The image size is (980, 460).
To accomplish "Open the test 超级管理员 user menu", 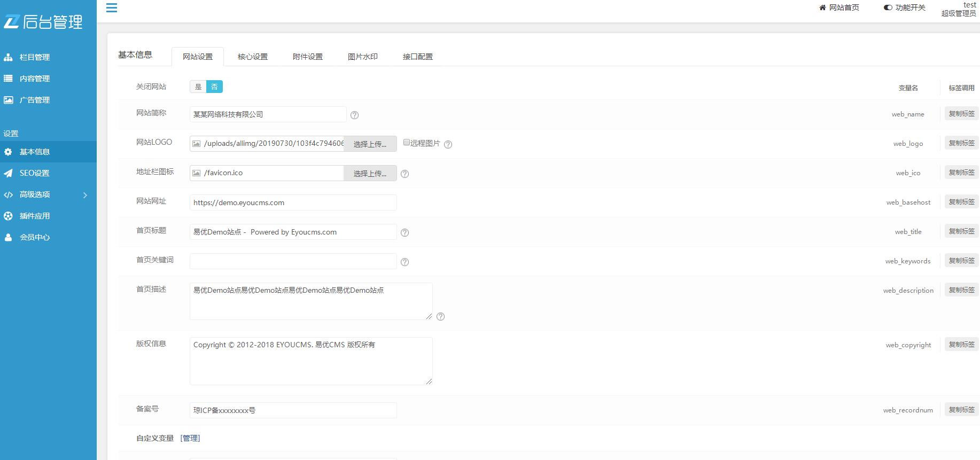I will (x=959, y=9).
